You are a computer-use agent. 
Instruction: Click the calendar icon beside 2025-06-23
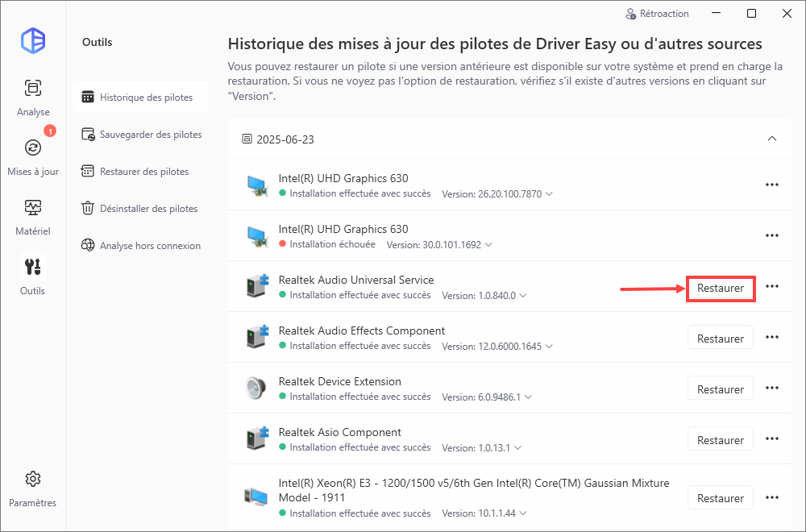click(x=247, y=139)
